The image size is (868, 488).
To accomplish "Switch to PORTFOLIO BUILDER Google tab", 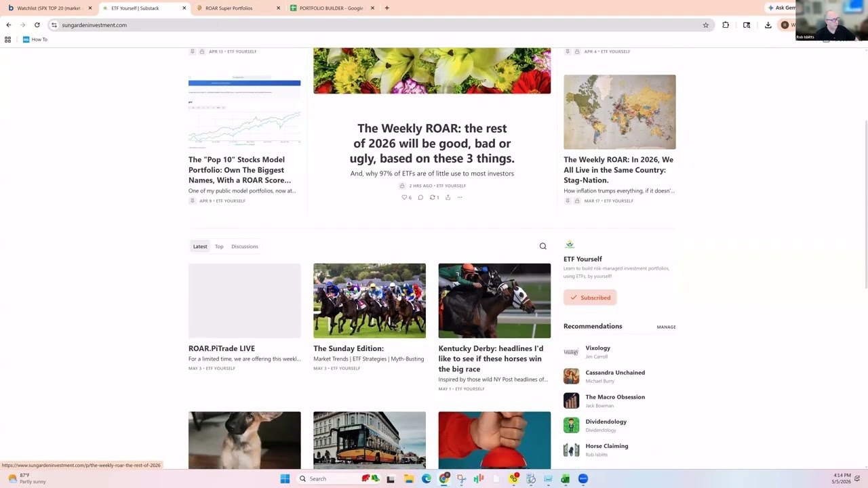I will 331,8.
